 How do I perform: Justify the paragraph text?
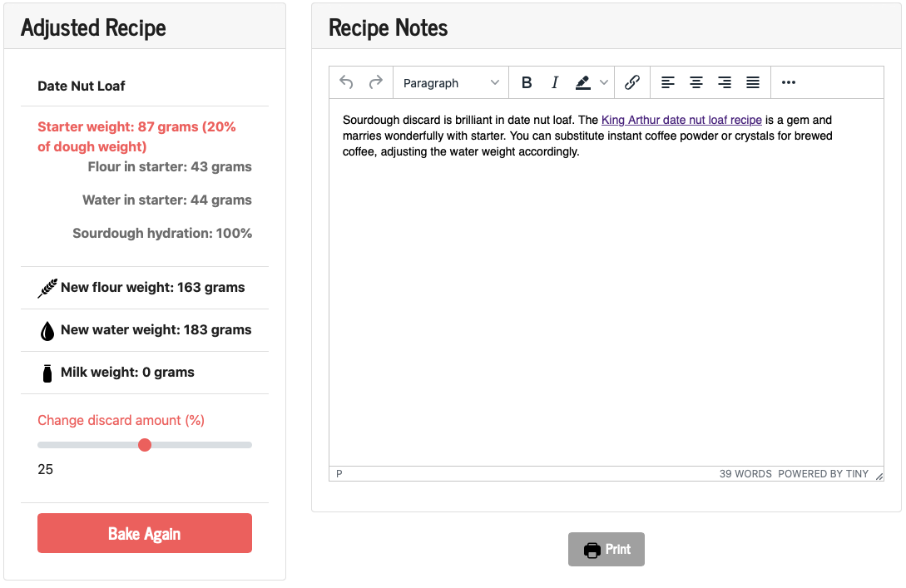[752, 82]
